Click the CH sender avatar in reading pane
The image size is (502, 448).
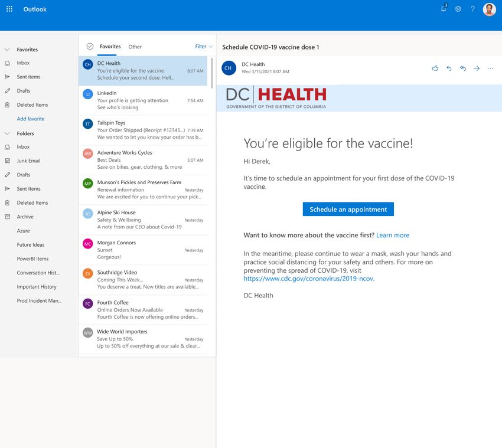click(x=229, y=68)
